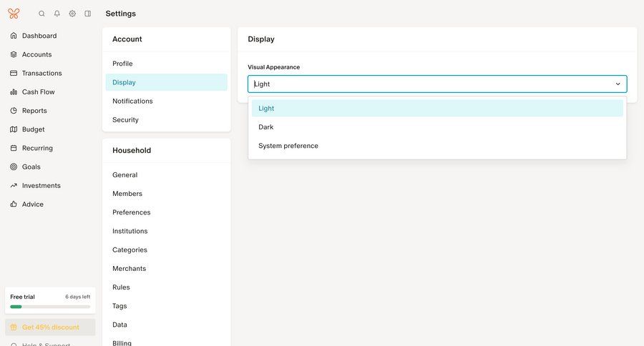The image size is (644, 346).
Task: Click the Household section heading
Action: [x=132, y=150]
